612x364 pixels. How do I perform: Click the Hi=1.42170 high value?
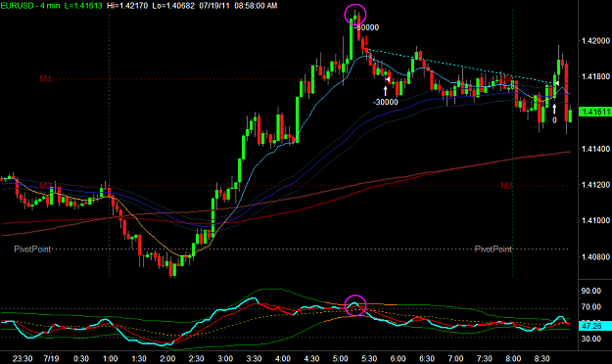point(127,6)
